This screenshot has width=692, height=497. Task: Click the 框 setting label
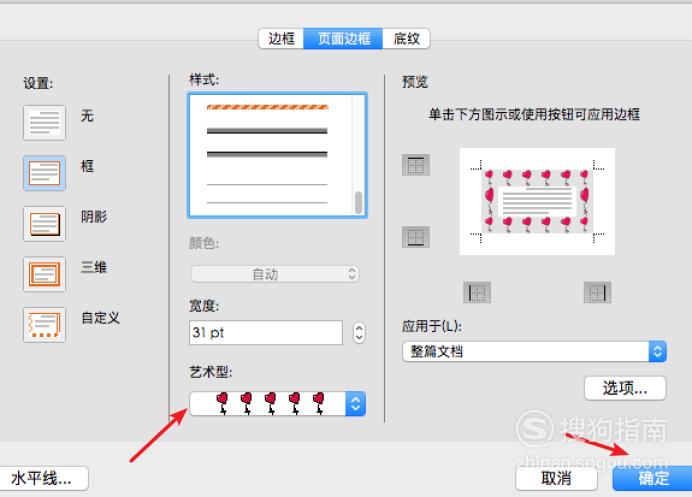click(x=87, y=166)
